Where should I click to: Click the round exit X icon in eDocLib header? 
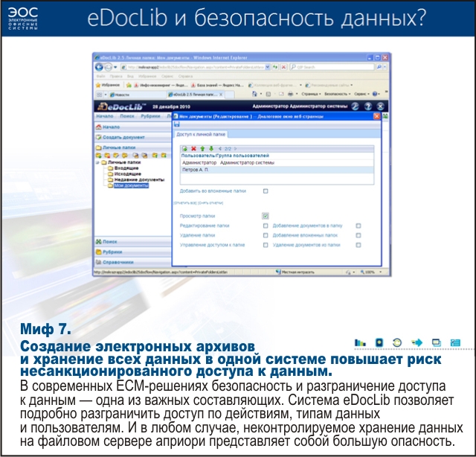(380, 106)
